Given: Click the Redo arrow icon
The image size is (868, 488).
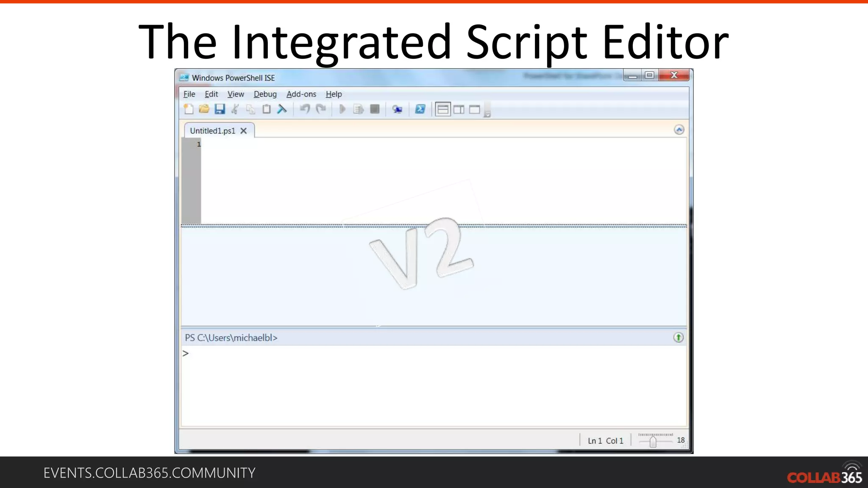Looking at the screenshot, I should click(321, 109).
